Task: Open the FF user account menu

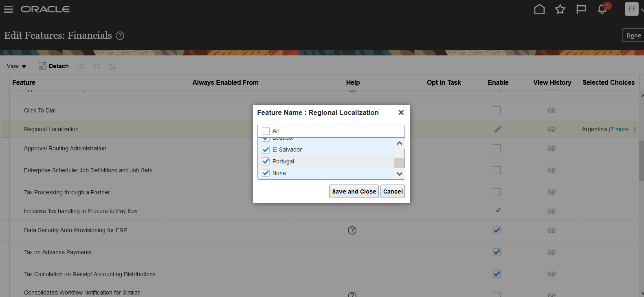Action: coord(632,9)
